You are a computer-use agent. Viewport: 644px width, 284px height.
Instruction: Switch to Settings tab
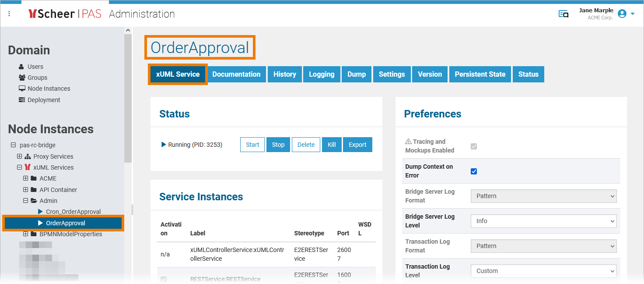(392, 75)
